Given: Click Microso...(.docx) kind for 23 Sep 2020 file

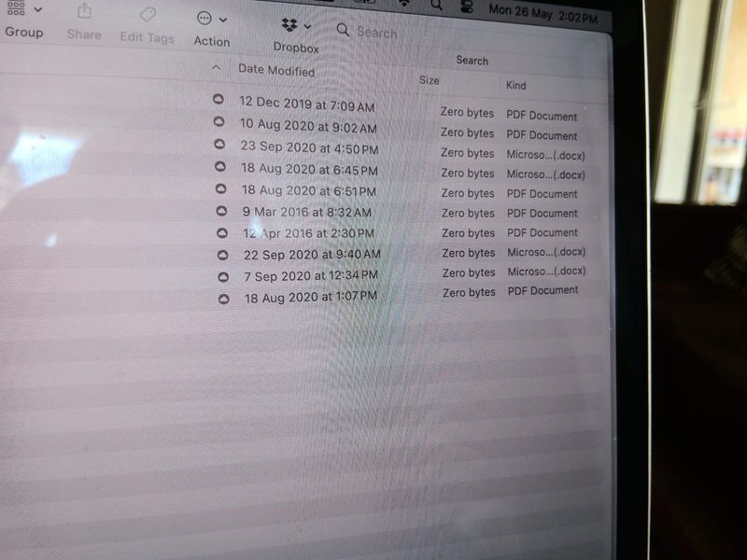Looking at the screenshot, I should (x=546, y=155).
